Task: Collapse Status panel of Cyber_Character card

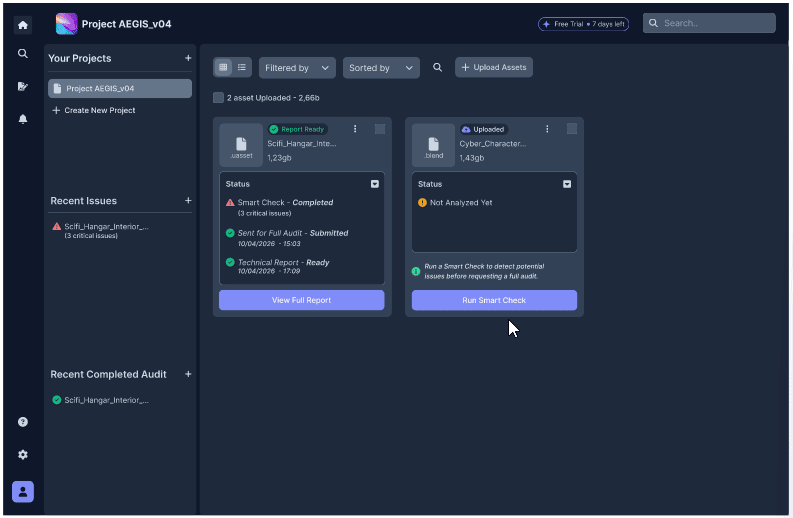Action: (567, 184)
